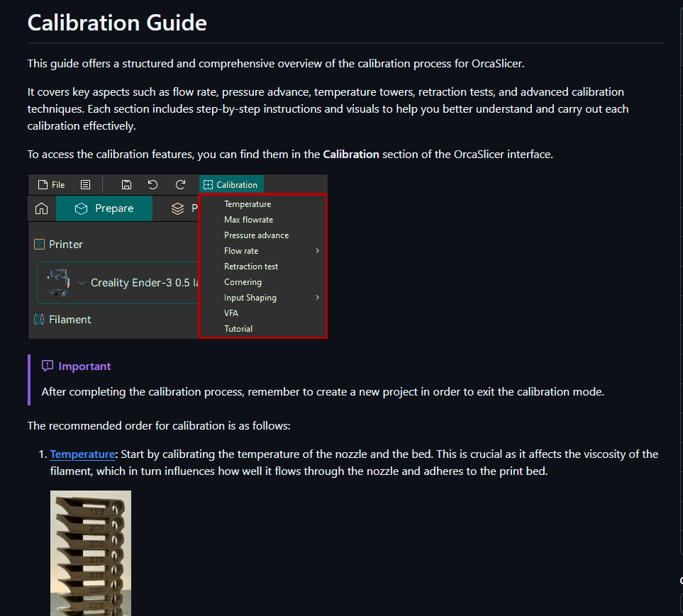Click the hamburger list icon beside File

pos(85,185)
